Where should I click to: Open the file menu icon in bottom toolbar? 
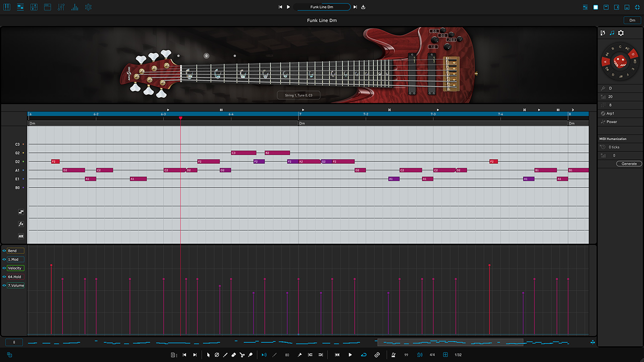click(174, 355)
